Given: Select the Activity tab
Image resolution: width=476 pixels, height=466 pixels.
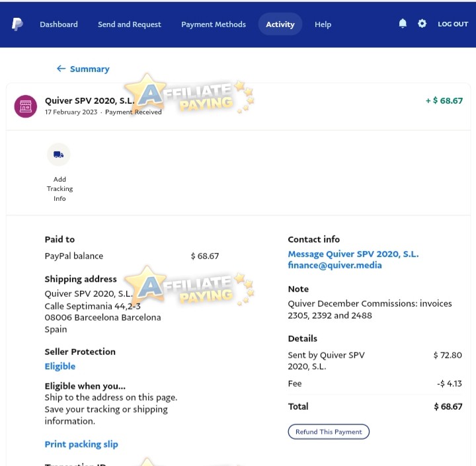Looking at the screenshot, I should (x=280, y=24).
